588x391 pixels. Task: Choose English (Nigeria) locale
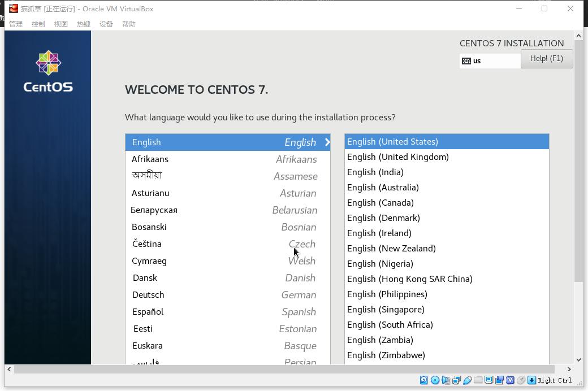click(x=447, y=263)
